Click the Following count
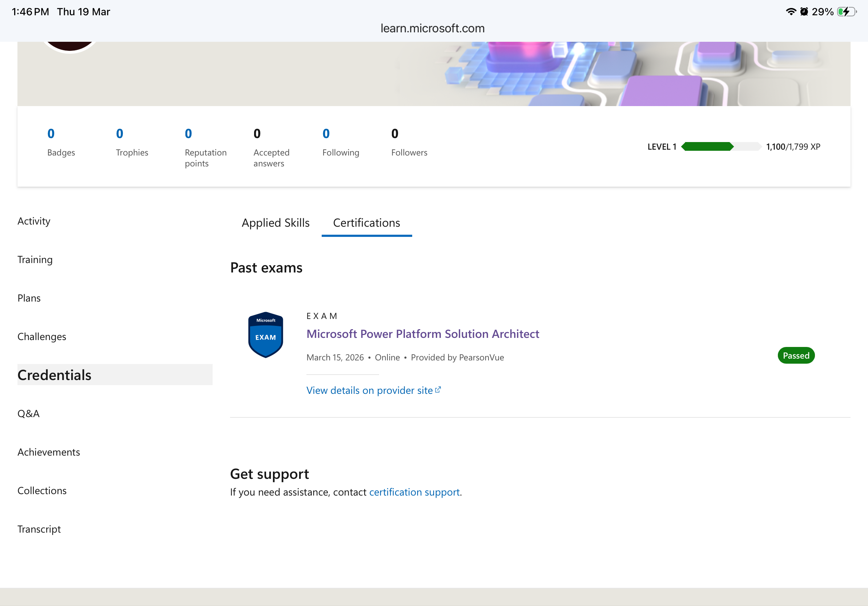This screenshot has width=868, height=606. 326,133
